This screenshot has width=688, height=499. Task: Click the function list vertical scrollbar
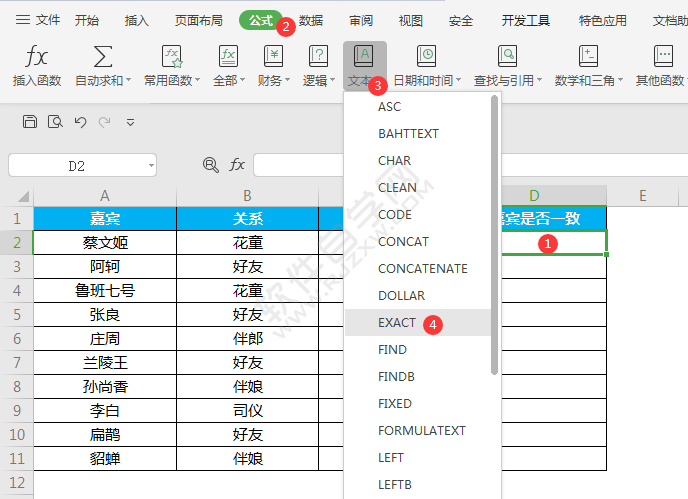tap(494, 235)
